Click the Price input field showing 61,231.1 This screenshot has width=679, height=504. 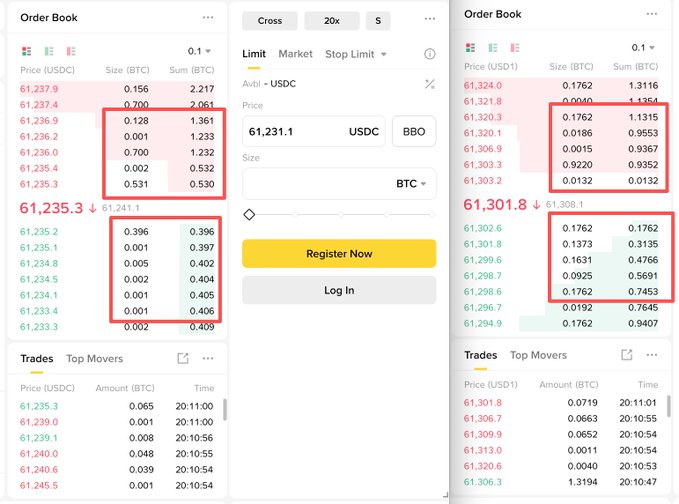314,132
